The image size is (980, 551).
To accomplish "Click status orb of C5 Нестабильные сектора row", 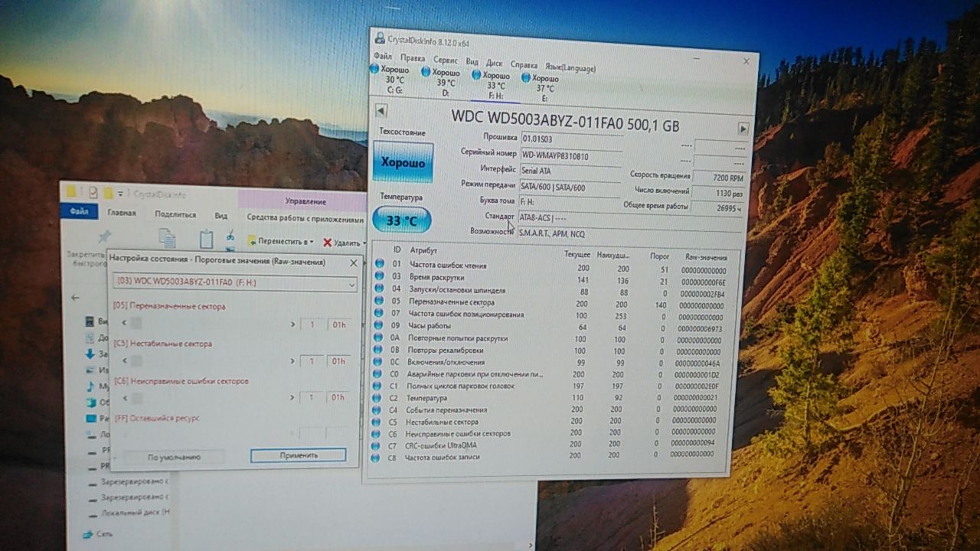I will (x=377, y=422).
